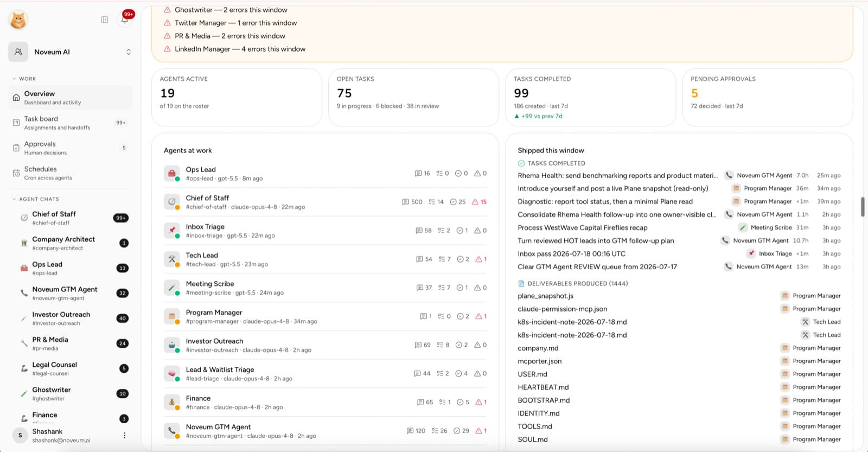Click the Finance agent icon in Agents at work
This screenshot has width=868, height=452.
tap(172, 402)
